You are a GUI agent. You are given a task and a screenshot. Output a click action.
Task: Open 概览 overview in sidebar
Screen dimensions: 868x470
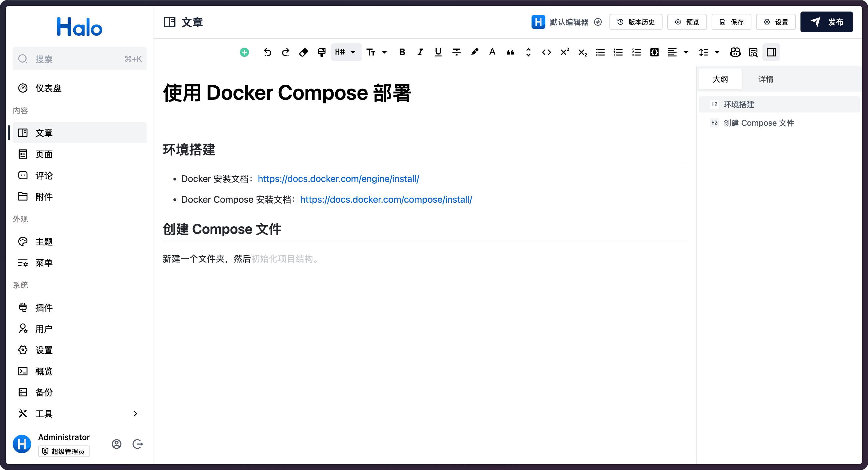[x=80, y=371]
